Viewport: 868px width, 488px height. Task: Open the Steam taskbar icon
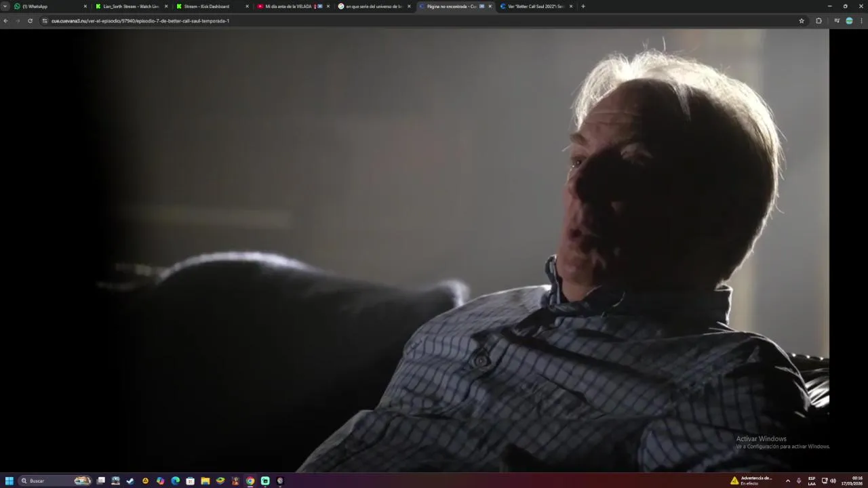[130, 481]
